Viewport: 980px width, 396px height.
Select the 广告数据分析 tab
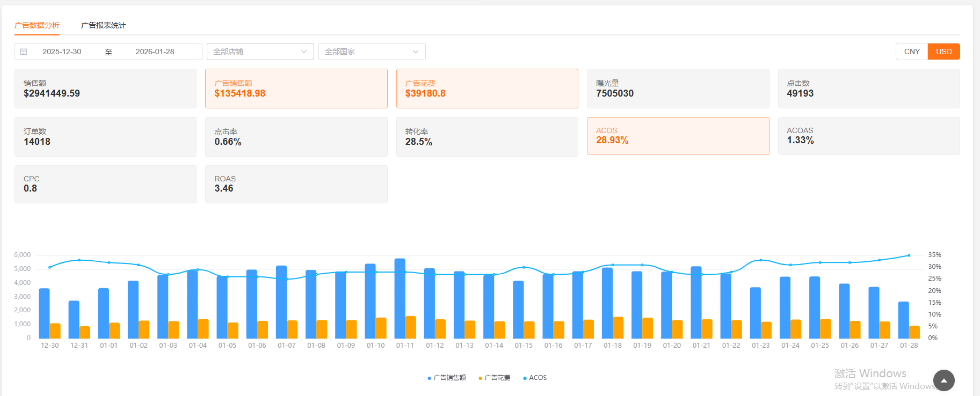click(x=37, y=25)
